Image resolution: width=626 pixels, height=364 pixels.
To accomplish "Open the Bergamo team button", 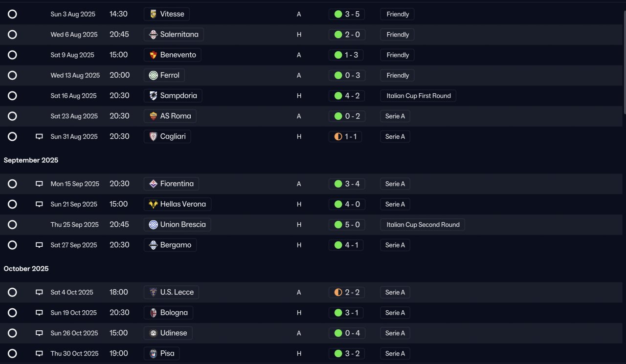I will (170, 245).
